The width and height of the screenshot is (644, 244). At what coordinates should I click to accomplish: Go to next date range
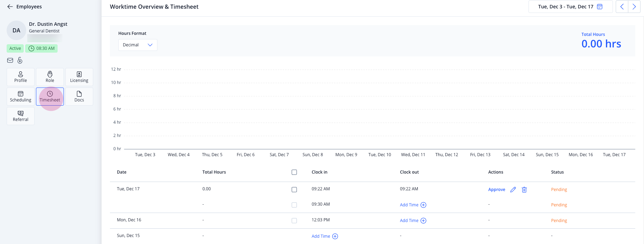(634, 7)
